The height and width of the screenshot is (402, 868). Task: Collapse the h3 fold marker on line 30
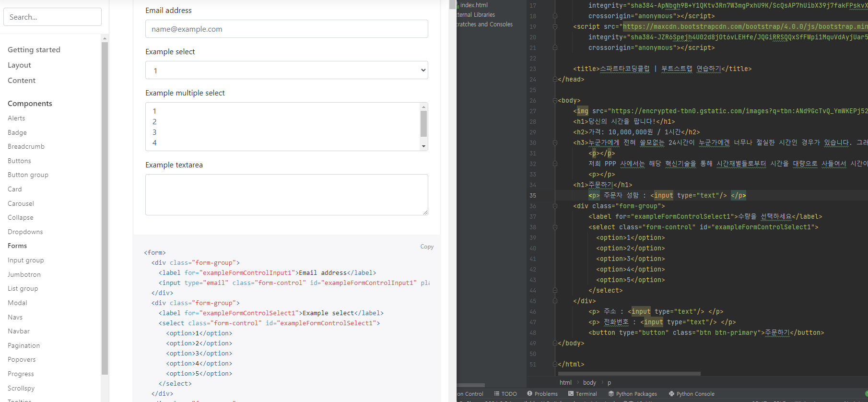coord(555,143)
